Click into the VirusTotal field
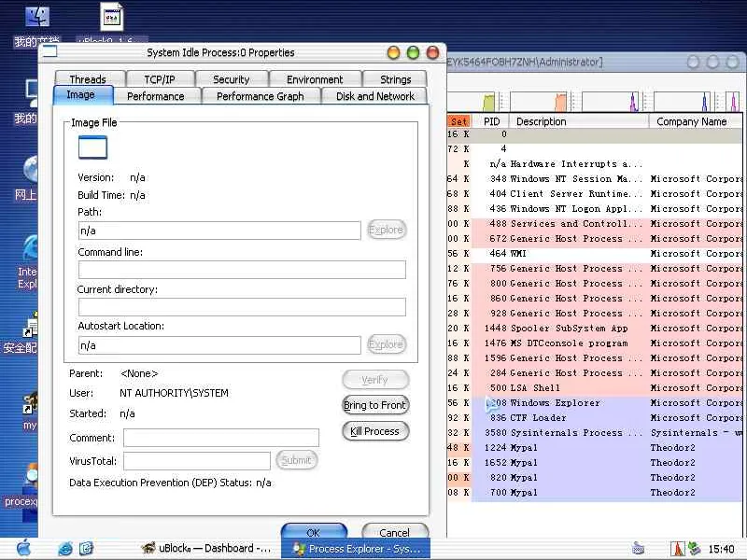Screen dimensions: 747x560 (x=197, y=460)
